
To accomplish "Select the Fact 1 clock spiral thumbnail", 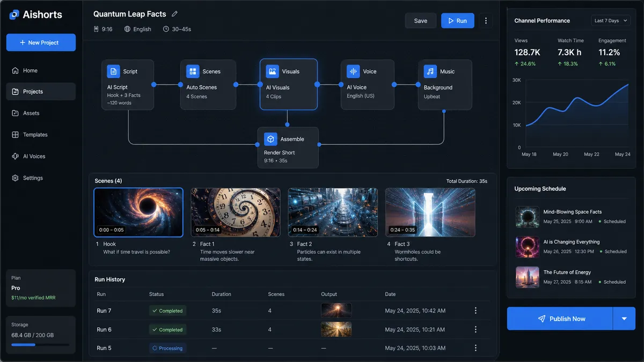I will [x=236, y=212].
